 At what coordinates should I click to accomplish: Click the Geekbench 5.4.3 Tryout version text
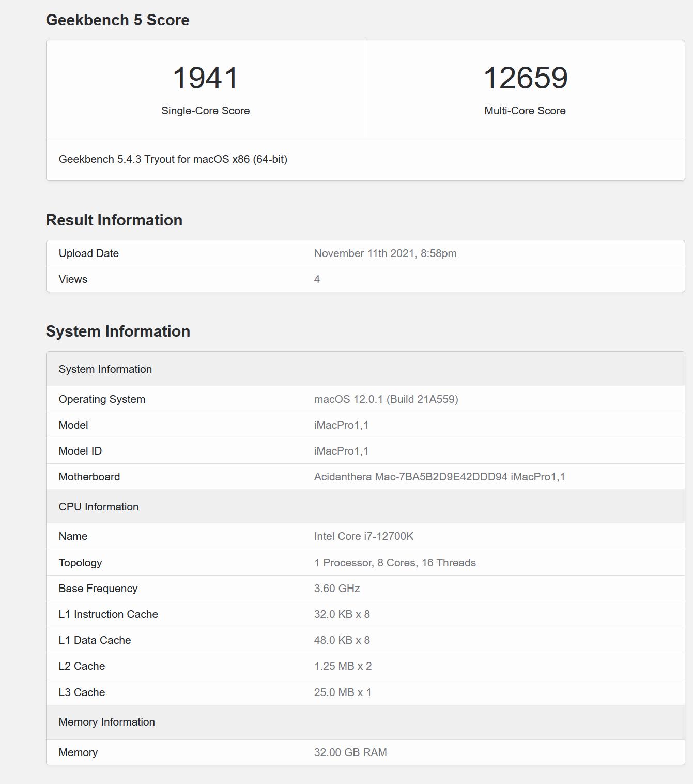[x=173, y=159]
